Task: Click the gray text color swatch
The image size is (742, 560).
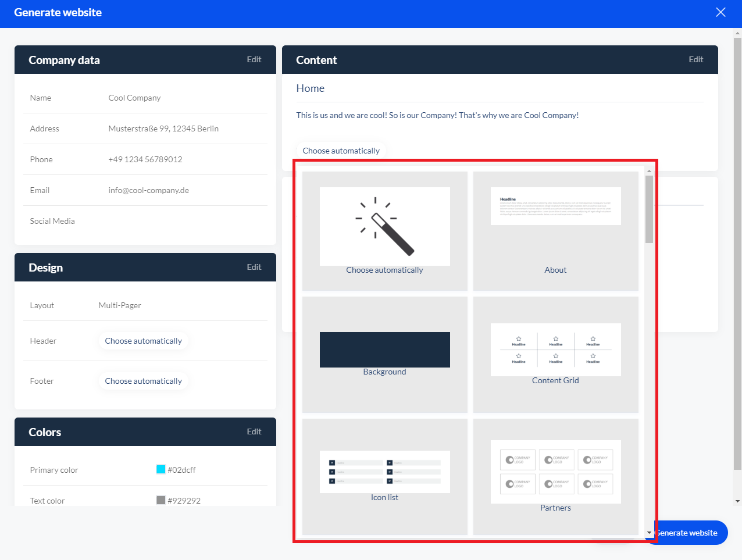Action: click(161, 500)
